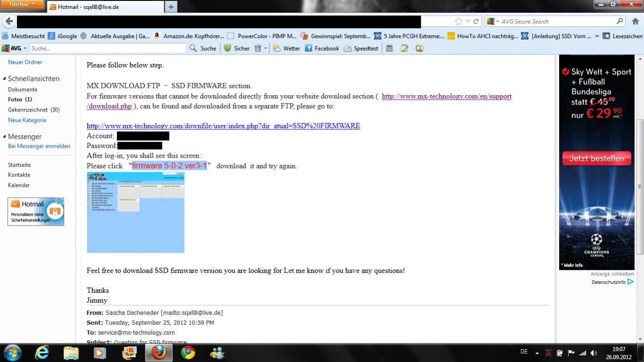Open the AVG toolbar search-folder icon
Screen dimensions: 644x362
(x=419, y=48)
